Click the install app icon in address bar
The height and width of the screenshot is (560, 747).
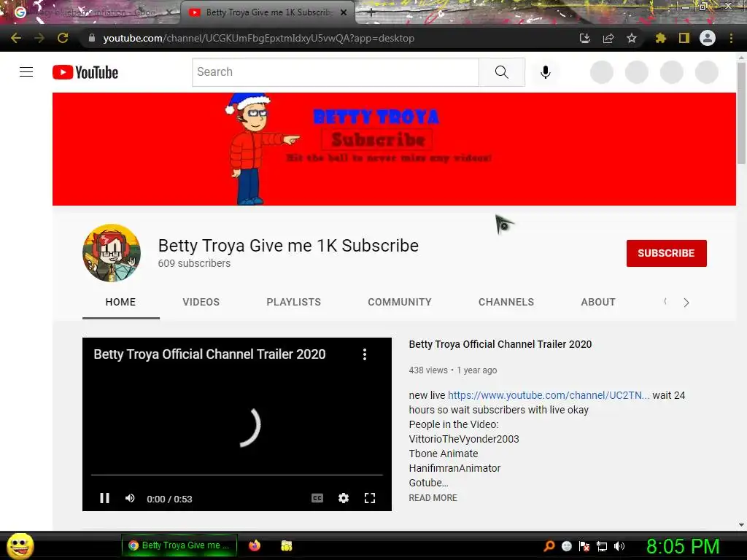[x=584, y=38]
